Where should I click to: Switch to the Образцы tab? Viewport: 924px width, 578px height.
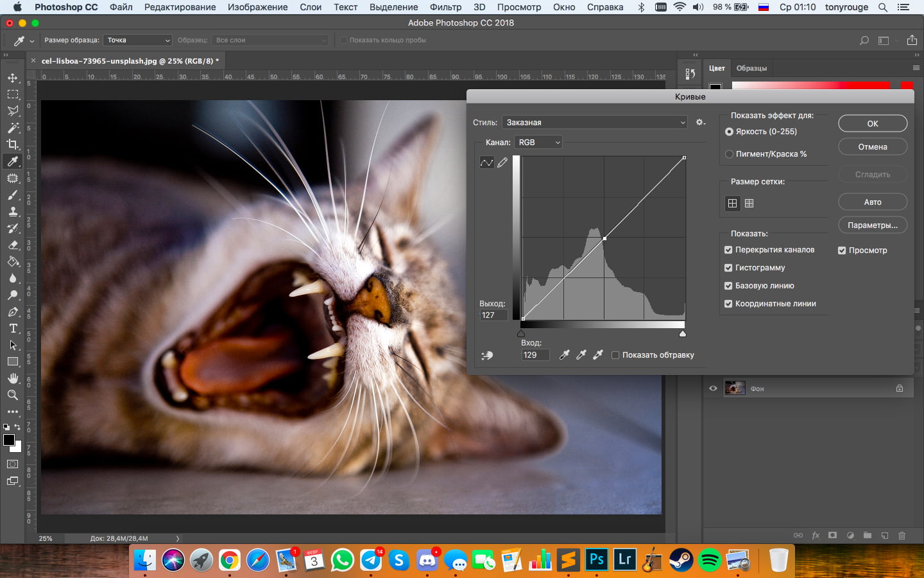pos(751,68)
